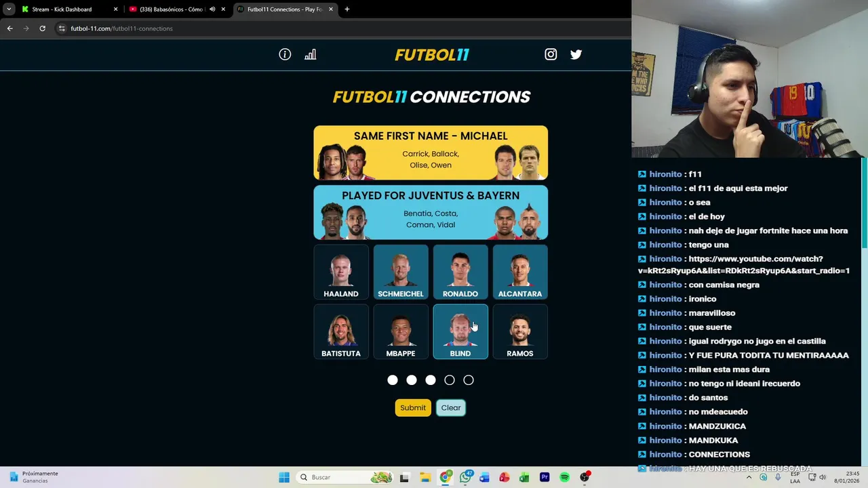Screen dimensions: 868x488
Task: Deselect the SCHMEICHEL player card
Action: pyautogui.click(x=401, y=272)
